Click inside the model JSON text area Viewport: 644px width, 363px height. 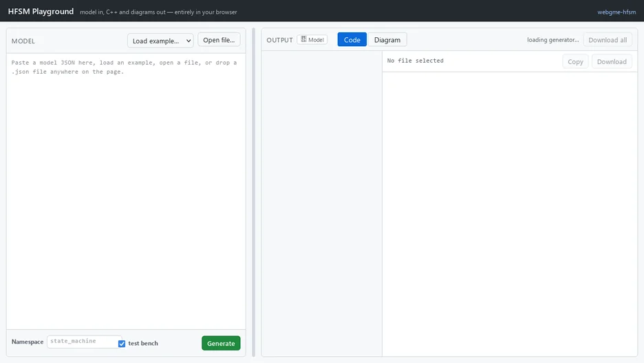(x=126, y=191)
